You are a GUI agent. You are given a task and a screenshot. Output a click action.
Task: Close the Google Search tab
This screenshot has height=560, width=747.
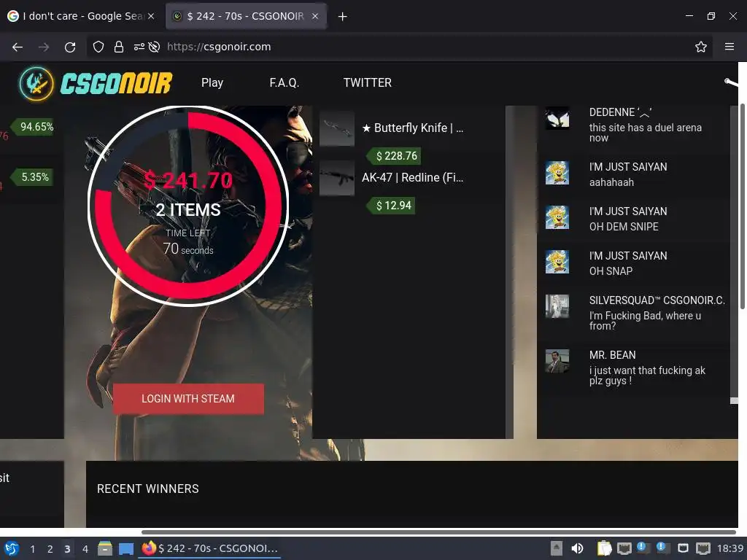[x=151, y=16]
